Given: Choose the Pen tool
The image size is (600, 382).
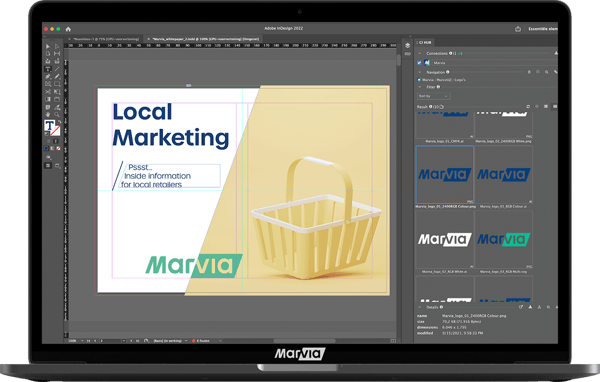Looking at the screenshot, I should pyautogui.click(x=48, y=77).
